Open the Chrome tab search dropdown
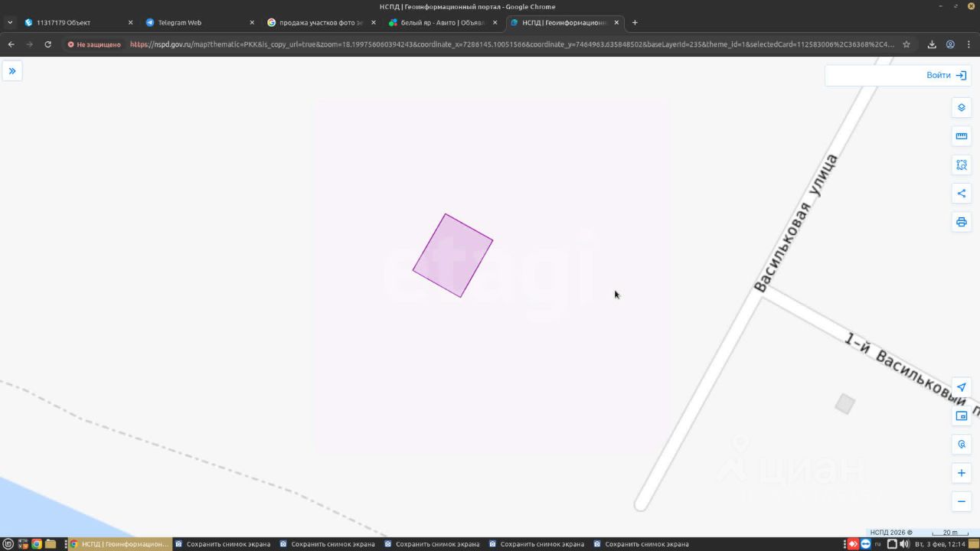Image resolution: width=980 pixels, height=551 pixels. (x=10, y=23)
